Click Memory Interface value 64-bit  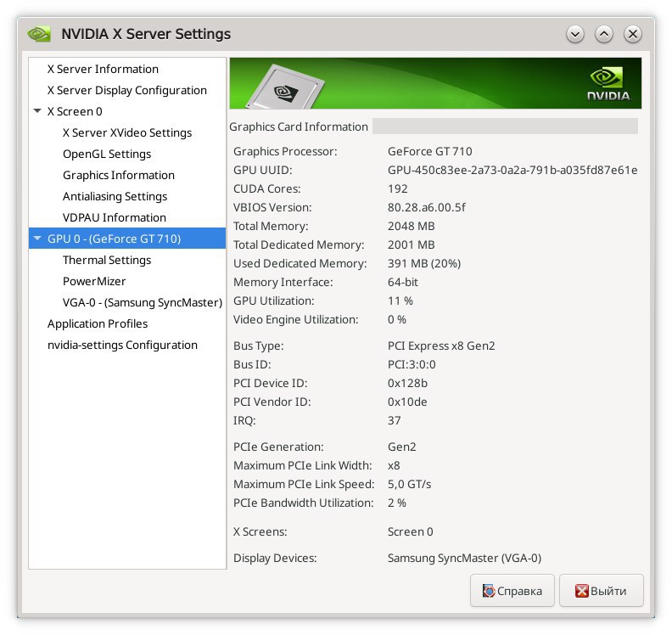[x=402, y=282]
